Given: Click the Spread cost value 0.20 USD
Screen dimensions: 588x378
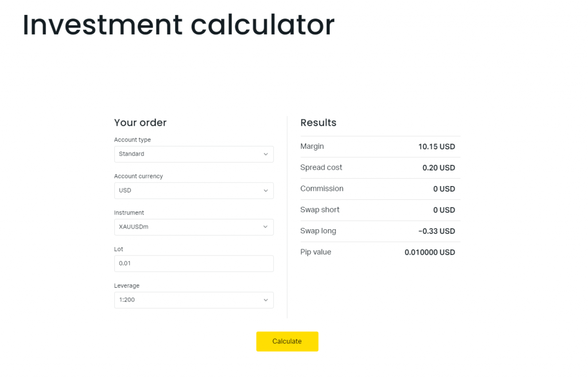Looking at the screenshot, I should click(439, 168).
